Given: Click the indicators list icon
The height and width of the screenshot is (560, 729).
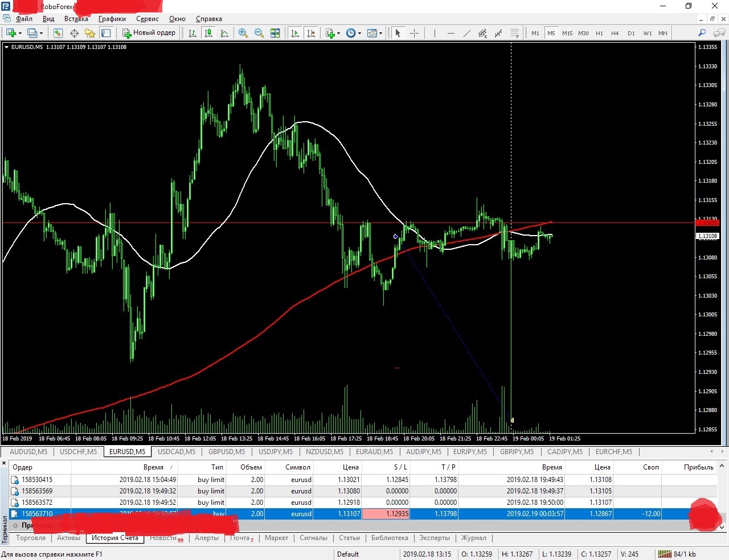Looking at the screenshot, I should [330, 33].
